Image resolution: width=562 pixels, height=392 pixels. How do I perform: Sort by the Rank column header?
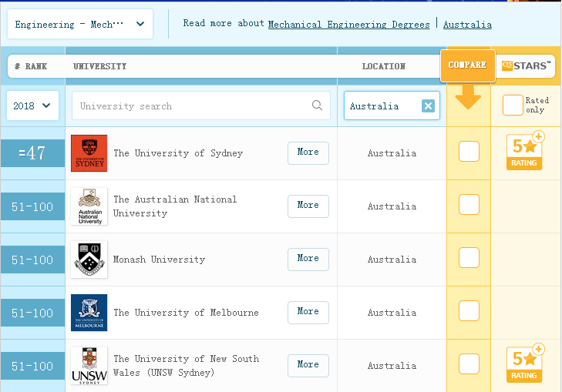[x=30, y=67]
